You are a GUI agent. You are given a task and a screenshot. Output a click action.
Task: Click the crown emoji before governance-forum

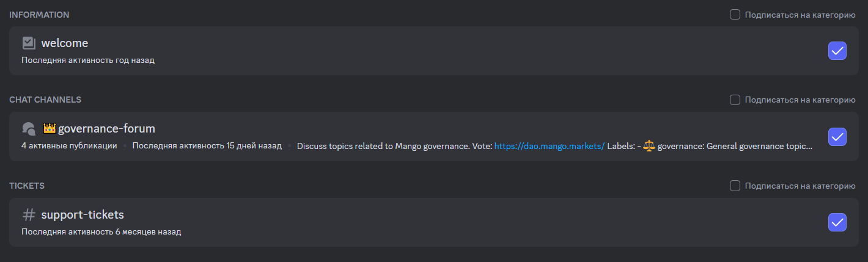tap(50, 128)
